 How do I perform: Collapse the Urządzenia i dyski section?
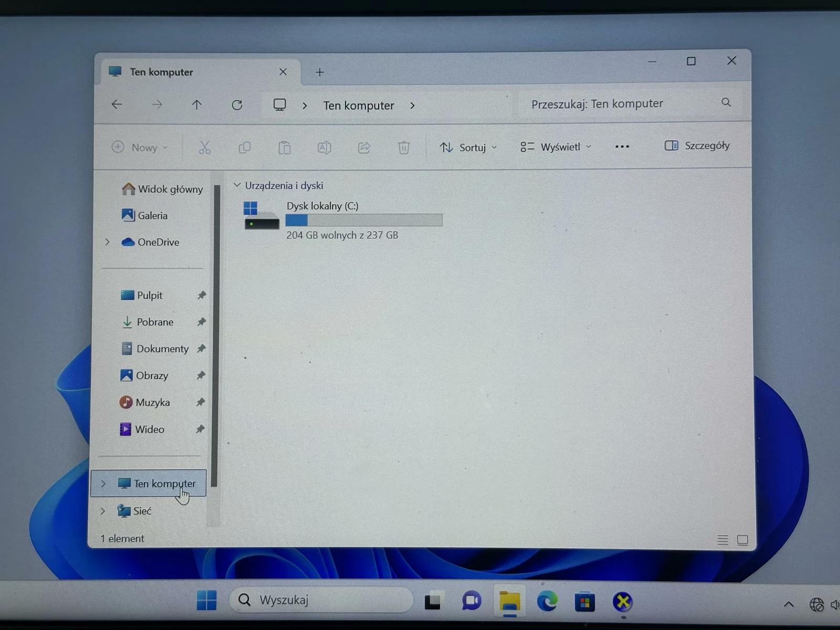tap(237, 185)
